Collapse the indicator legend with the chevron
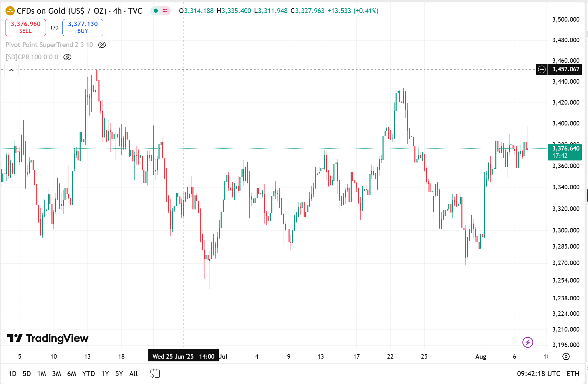The width and height of the screenshot is (588, 384). [x=11, y=70]
